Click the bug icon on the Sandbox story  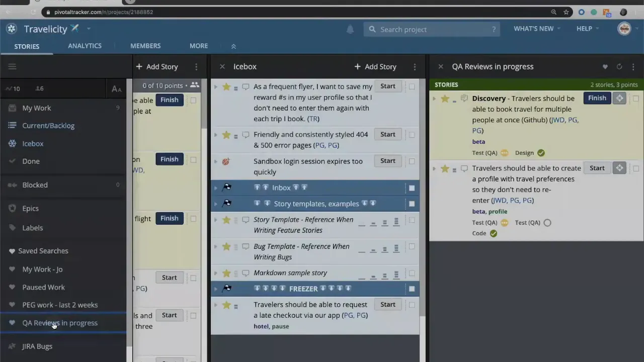click(225, 161)
